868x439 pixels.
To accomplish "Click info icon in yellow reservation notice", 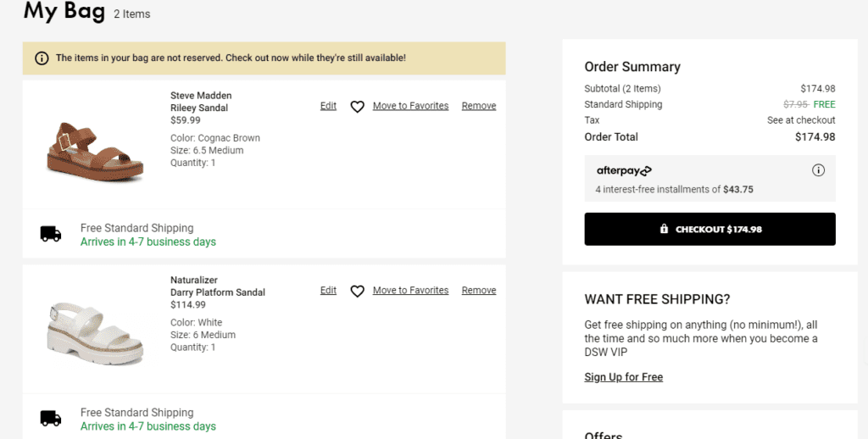I will tap(42, 58).
